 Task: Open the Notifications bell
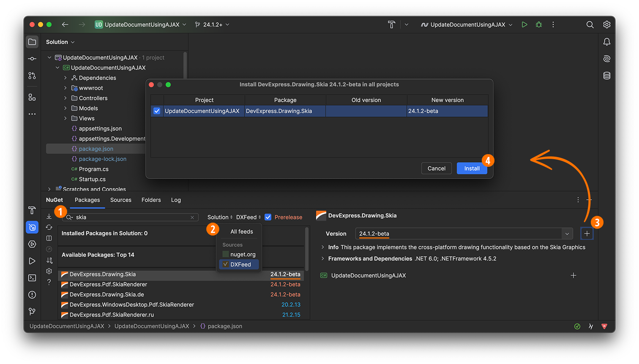coord(607,42)
